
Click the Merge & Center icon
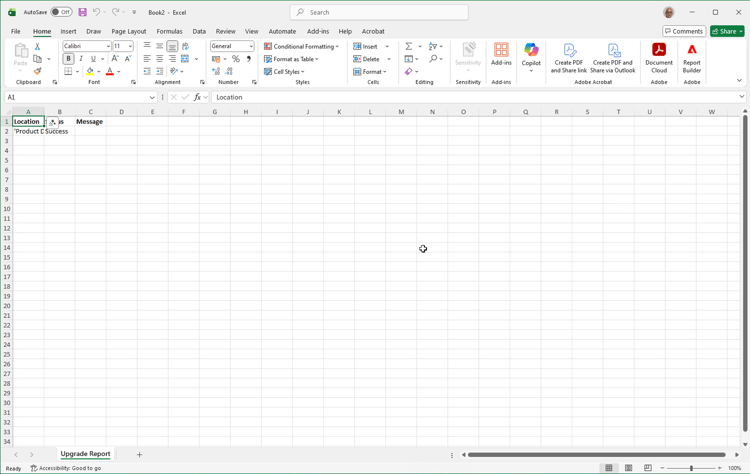(x=185, y=59)
